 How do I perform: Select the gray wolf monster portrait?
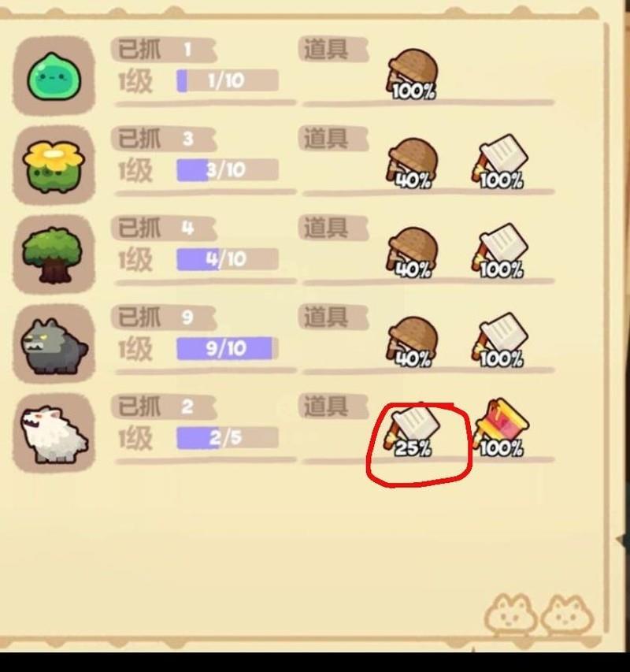(x=54, y=343)
